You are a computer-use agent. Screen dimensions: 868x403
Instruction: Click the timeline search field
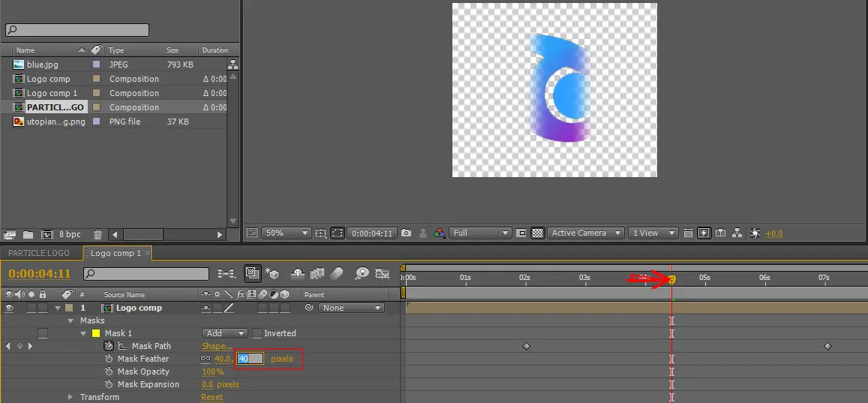pos(146,273)
